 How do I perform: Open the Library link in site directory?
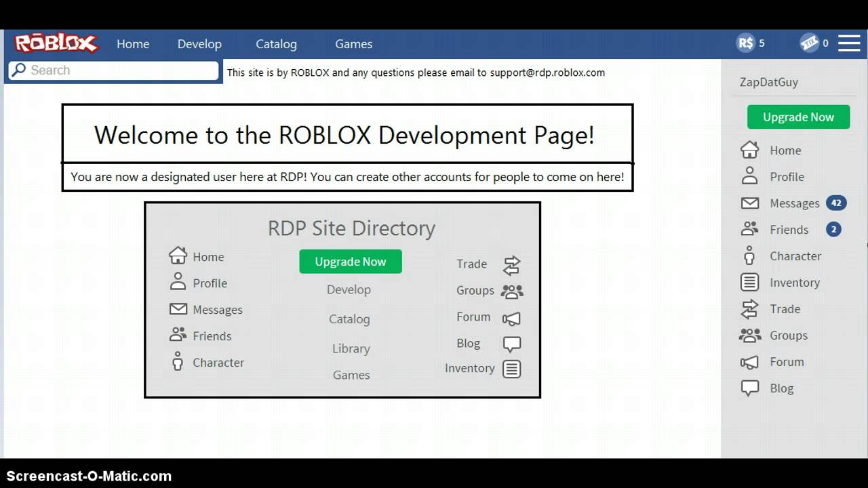(351, 348)
